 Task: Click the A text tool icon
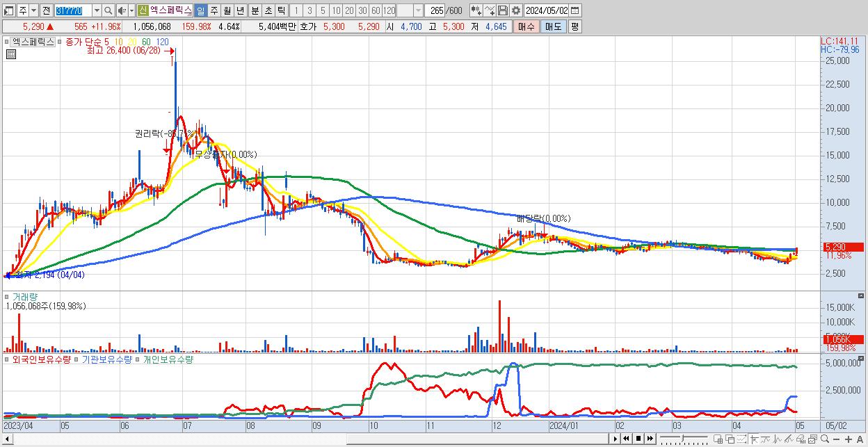(x=860, y=439)
